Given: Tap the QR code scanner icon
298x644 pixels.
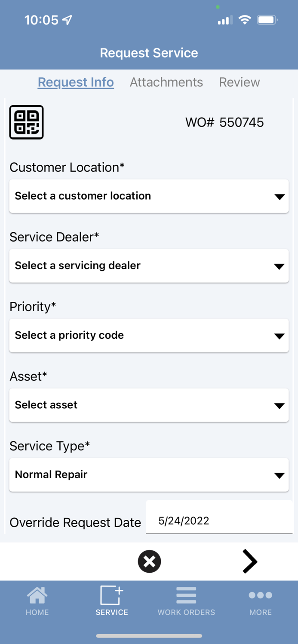Looking at the screenshot, I should 26,122.
